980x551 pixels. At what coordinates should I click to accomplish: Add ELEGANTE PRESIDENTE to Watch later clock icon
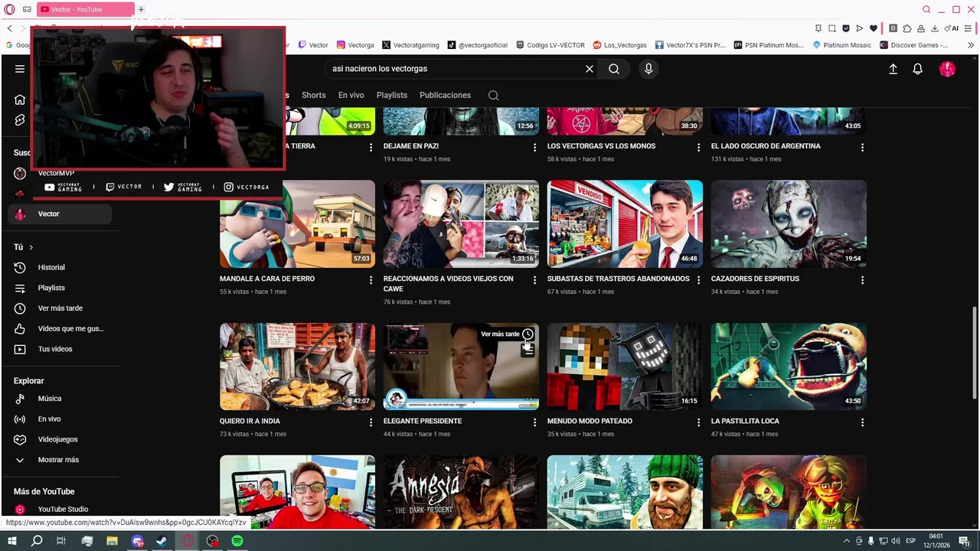(528, 334)
